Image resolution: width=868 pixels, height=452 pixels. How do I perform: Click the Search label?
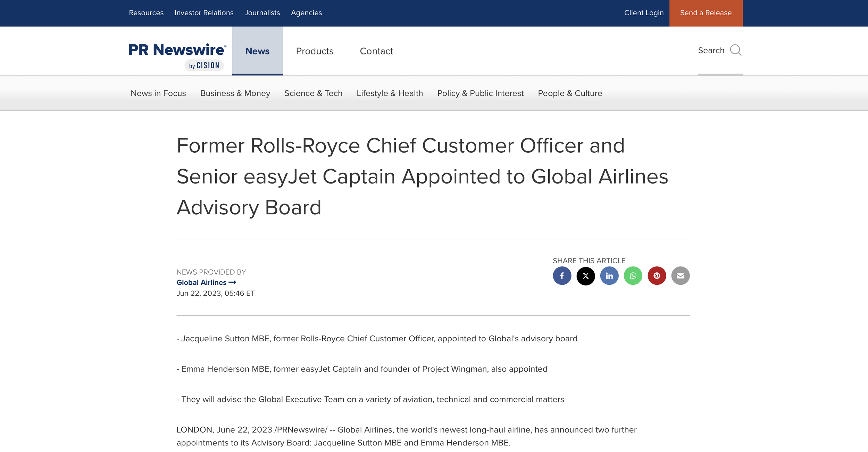pyautogui.click(x=711, y=50)
